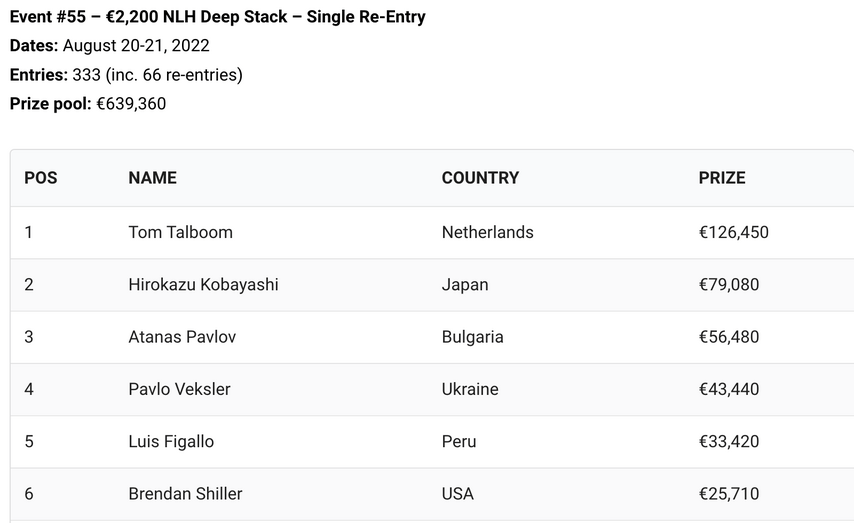Click the Ukraine country cell

pos(470,389)
